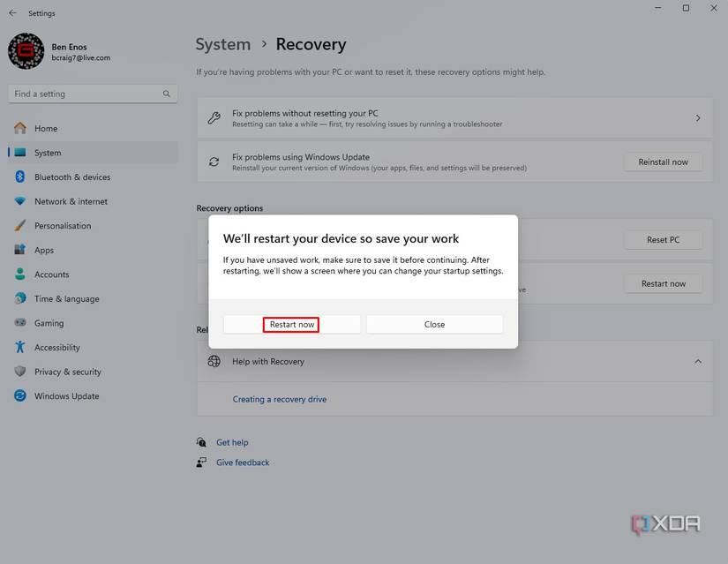Click the Windows Update refresh icon in Recovery
728x564 pixels.
[x=214, y=162]
